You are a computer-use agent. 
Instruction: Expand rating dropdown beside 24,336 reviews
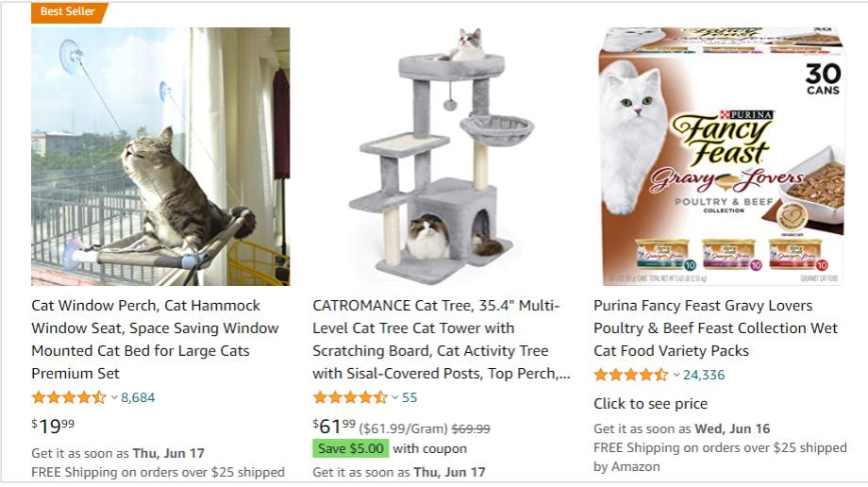[x=676, y=375]
